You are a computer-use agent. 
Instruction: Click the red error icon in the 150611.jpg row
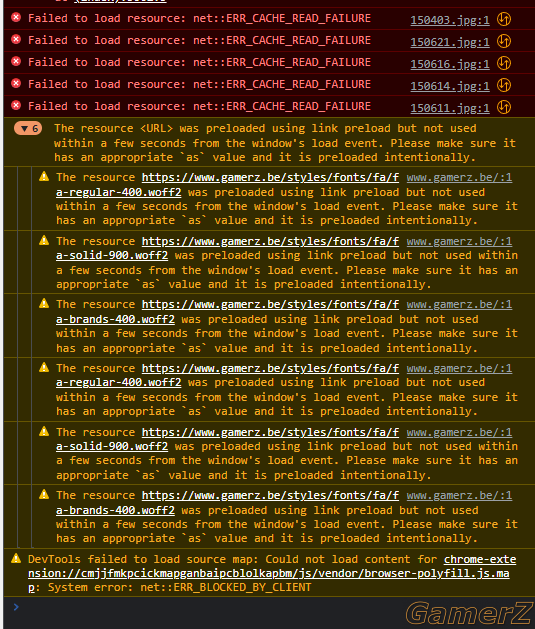click(x=16, y=106)
